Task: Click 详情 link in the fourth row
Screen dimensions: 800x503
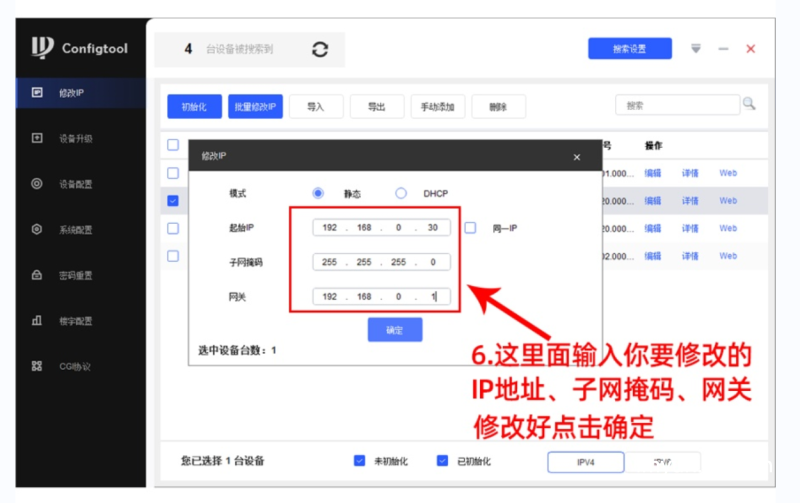Action: coord(690,256)
